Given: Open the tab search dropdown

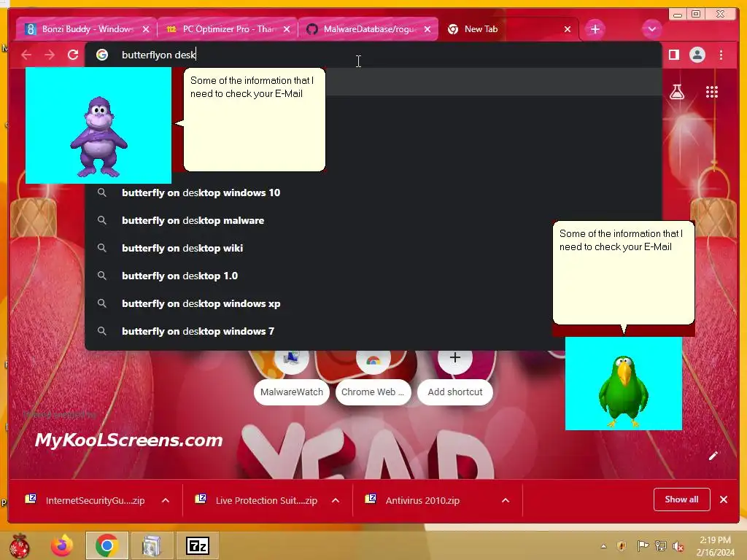Looking at the screenshot, I should click(x=651, y=29).
